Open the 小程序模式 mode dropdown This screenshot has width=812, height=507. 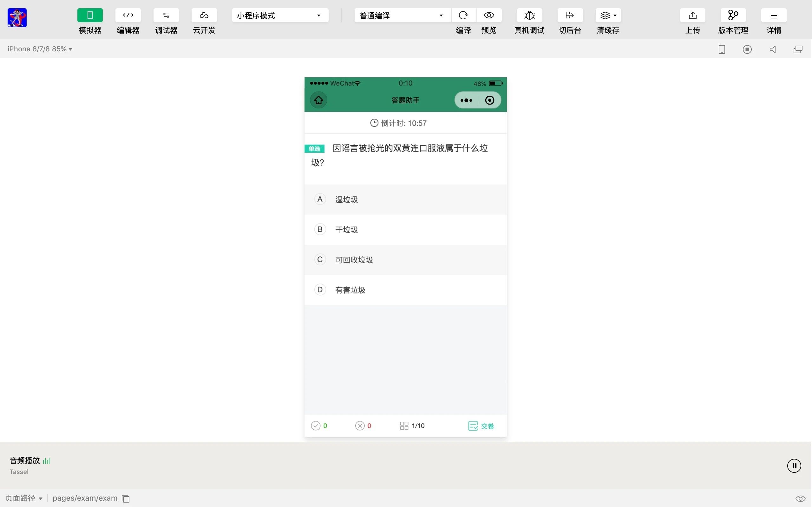280,16
